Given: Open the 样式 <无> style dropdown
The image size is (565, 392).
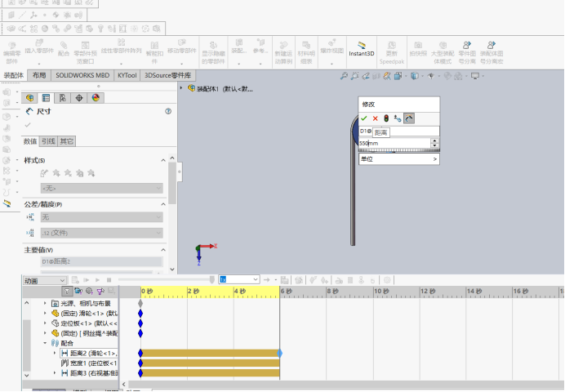Looking at the screenshot, I should tap(101, 188).
